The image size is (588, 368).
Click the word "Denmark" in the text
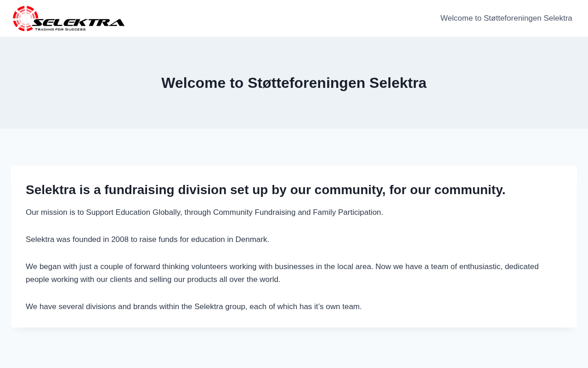pyautogui.click(x=251, y=240)
